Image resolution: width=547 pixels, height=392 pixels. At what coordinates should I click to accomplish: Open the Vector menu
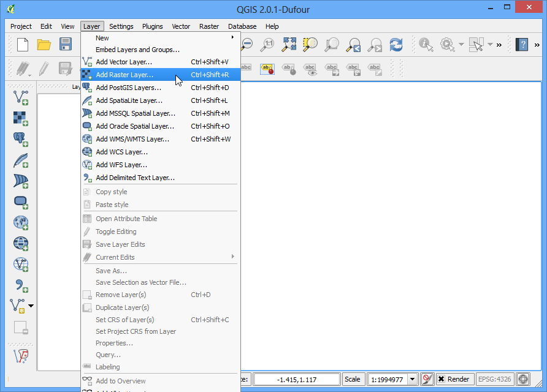pos(181,26)
